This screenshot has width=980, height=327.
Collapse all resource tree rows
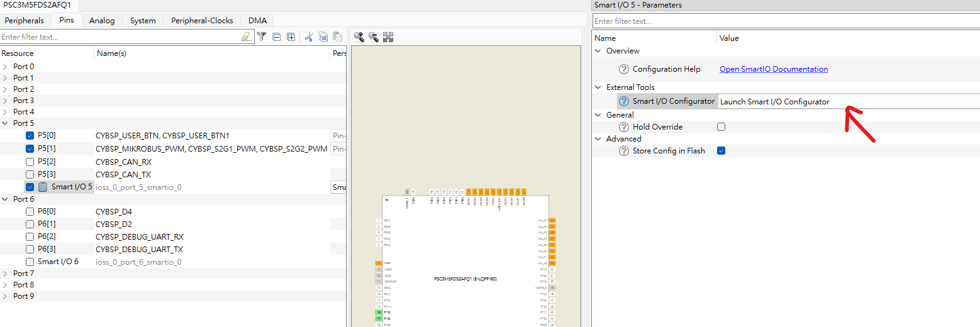click(x=276, y=37)
